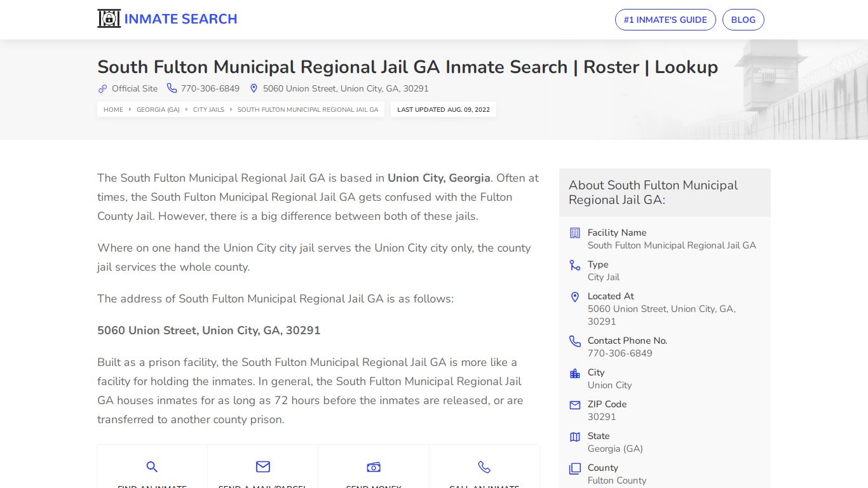Click sidebar address 5060 Union Street value

click(x=661, y=315)
